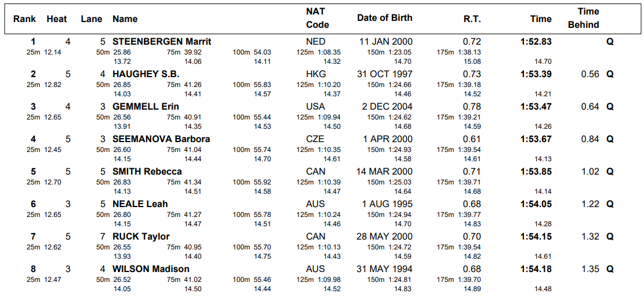The width and height of the screenshot is (644, 297).
Task: Click the Name column header
Action: [x=125, y=19]
